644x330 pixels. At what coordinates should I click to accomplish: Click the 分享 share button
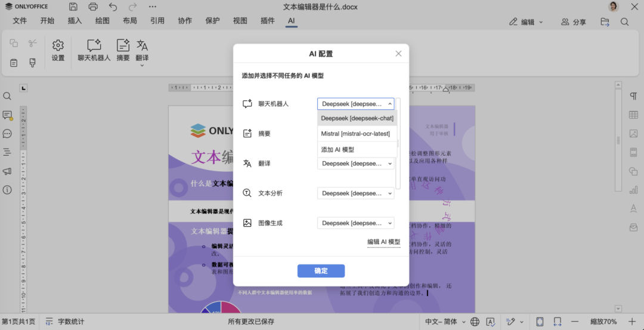574,22
